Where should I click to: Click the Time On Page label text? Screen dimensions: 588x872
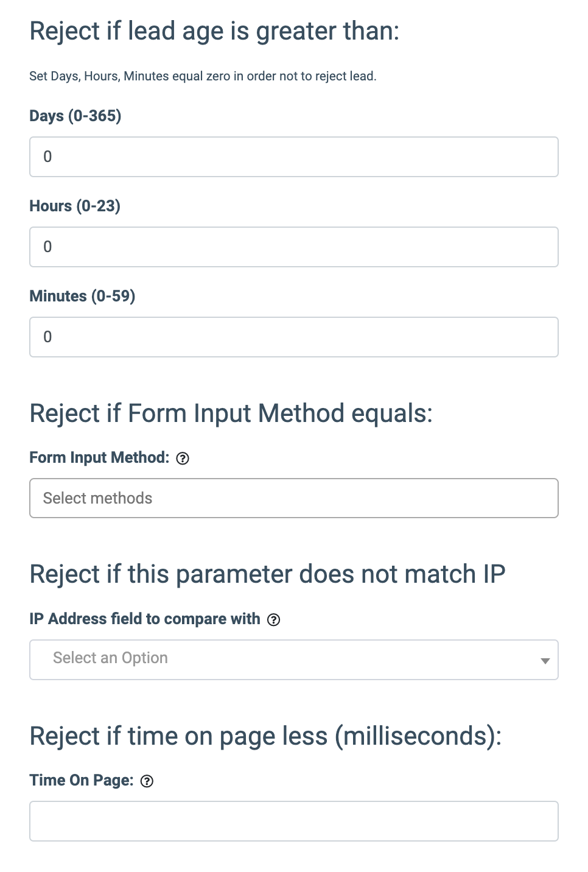click(x=82, y=780)
